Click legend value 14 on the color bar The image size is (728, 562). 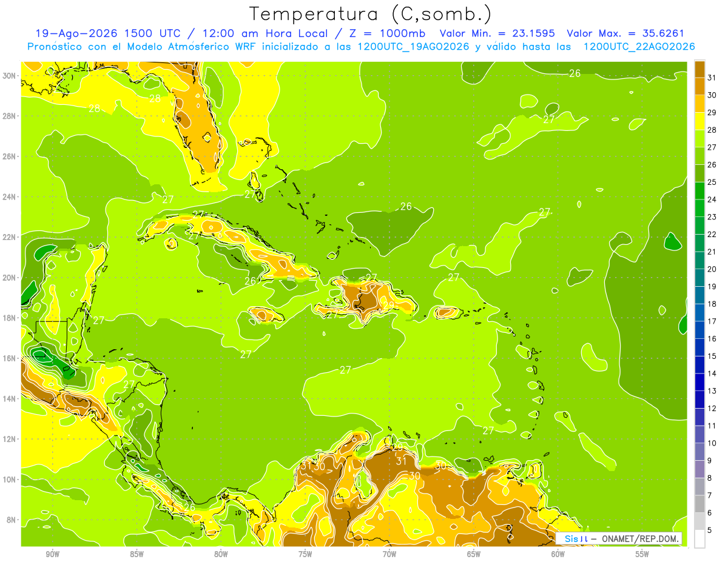(712, 373)
